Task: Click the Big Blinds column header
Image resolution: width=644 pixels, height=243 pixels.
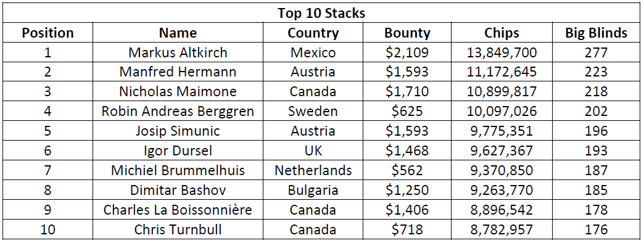Action: [597, 33]
